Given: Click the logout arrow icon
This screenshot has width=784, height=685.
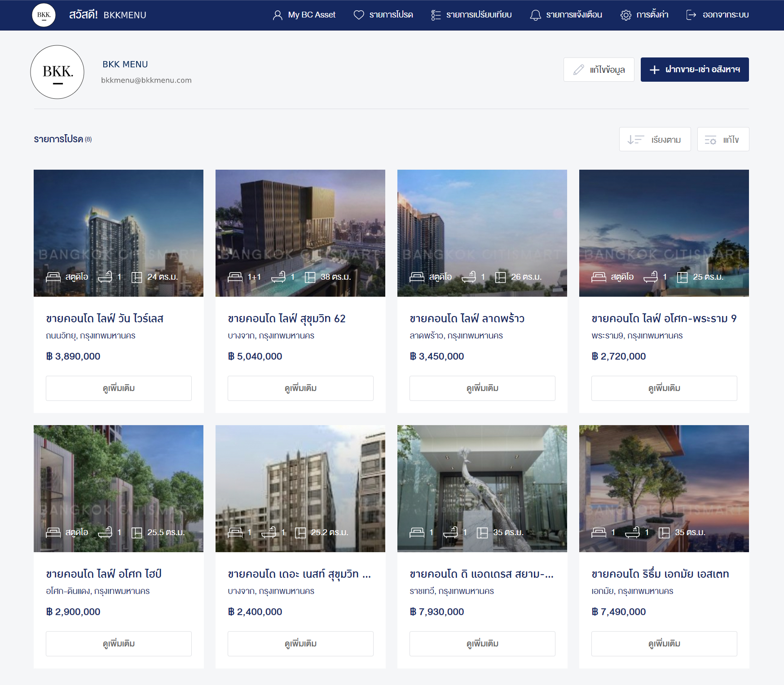Looking at the screenshot, I should (x=691, y=15).
